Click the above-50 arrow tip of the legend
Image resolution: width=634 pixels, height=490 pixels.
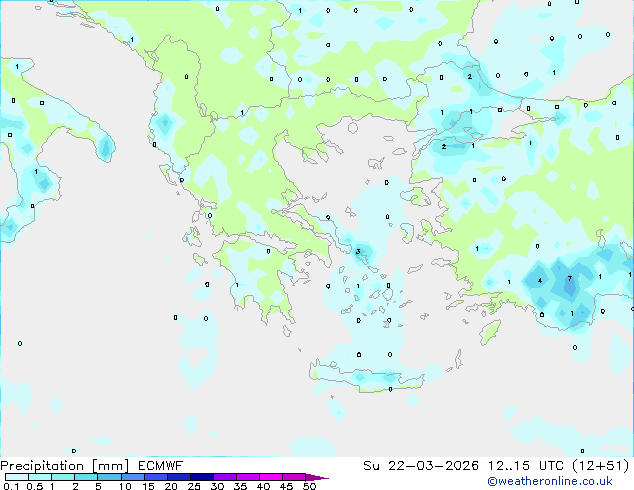[317, 478]
